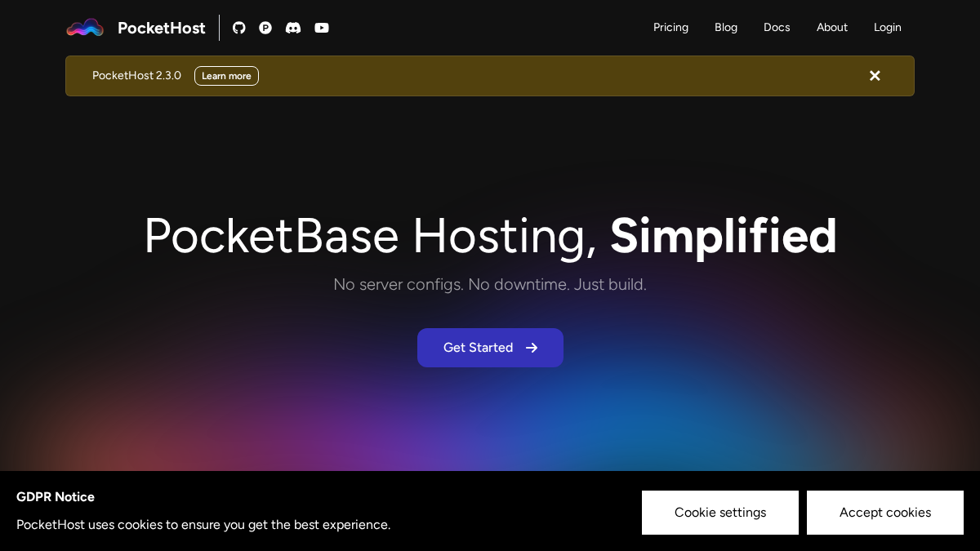
Task: Open the GitHub icon link
Action: 239,28
